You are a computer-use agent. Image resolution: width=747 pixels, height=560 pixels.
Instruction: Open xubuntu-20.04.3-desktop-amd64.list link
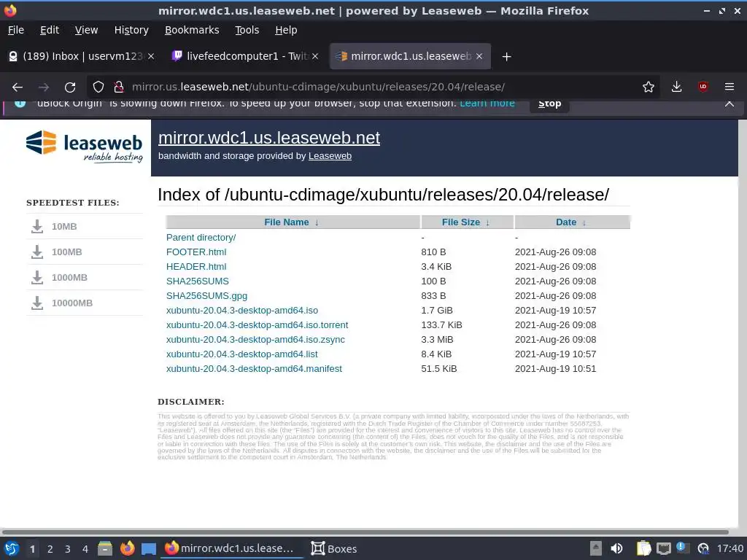242,354
